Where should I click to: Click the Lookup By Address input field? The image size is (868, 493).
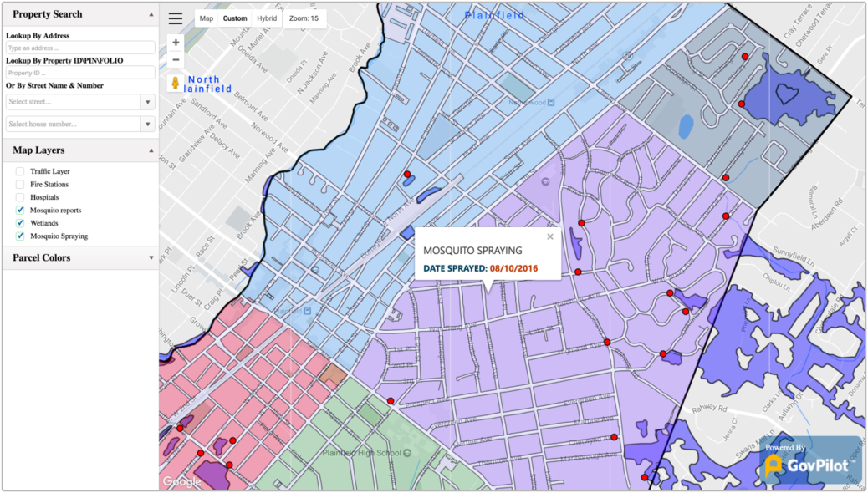80,48
